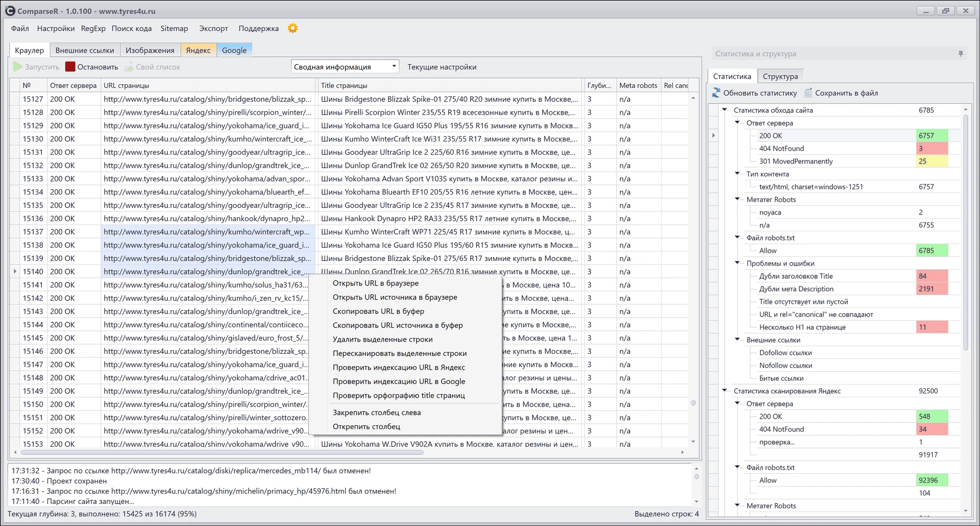Click the red Остановить stop icon

[x=70, y=67]
